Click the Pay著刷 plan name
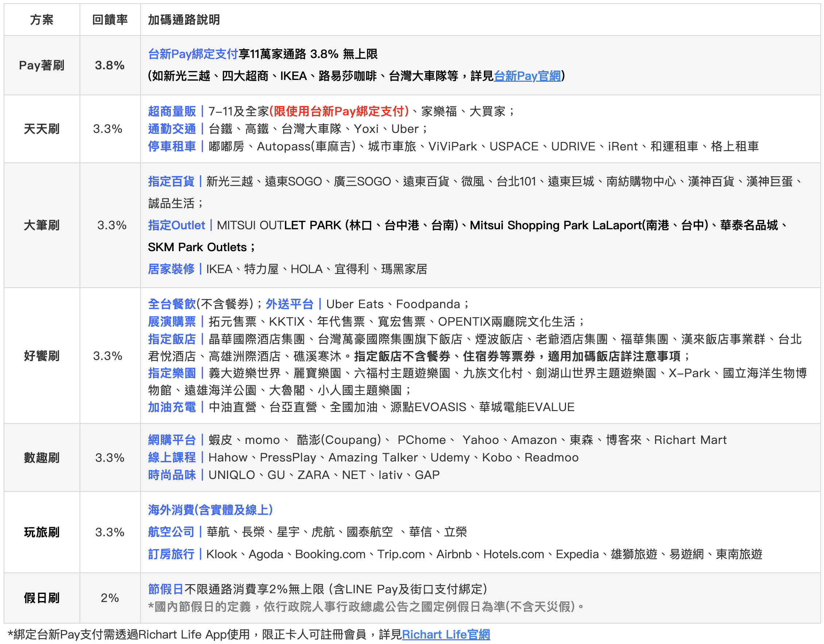The image size is (824, 644). pyautogui.click(x=42, y=65)
